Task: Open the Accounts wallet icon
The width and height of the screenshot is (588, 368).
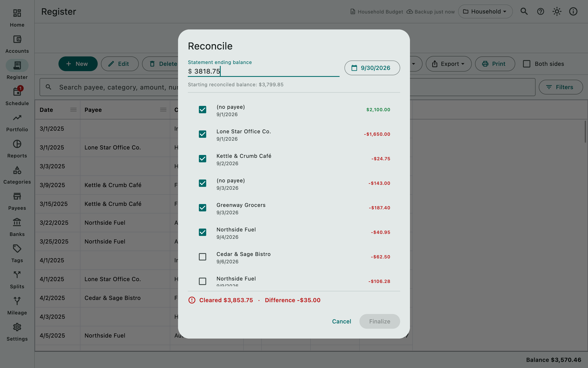Action: pos(17,39)
